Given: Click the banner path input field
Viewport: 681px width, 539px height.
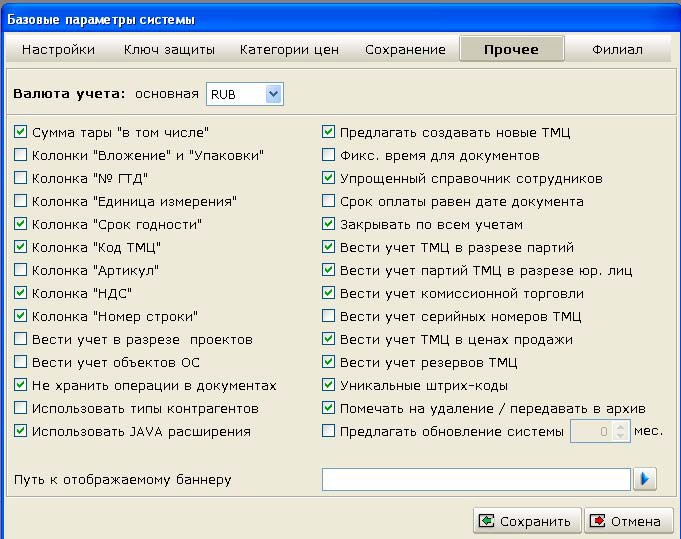Looking at the screenshot, I should pos(476,479).
